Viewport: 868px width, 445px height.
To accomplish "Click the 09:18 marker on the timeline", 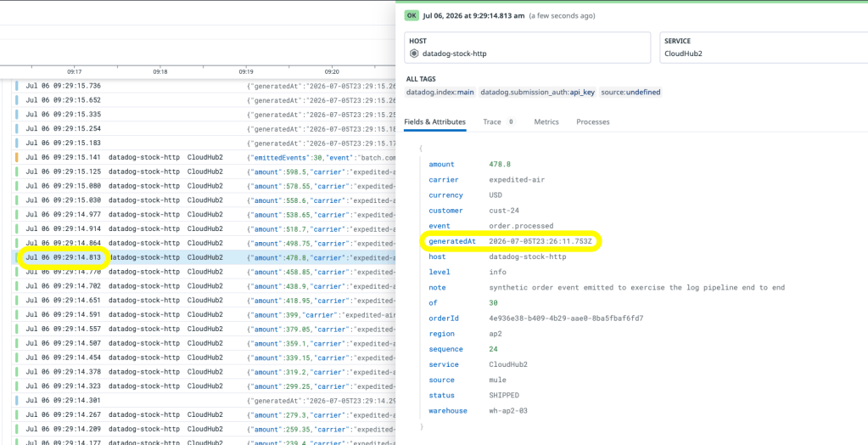I will [x=160, y=71].
